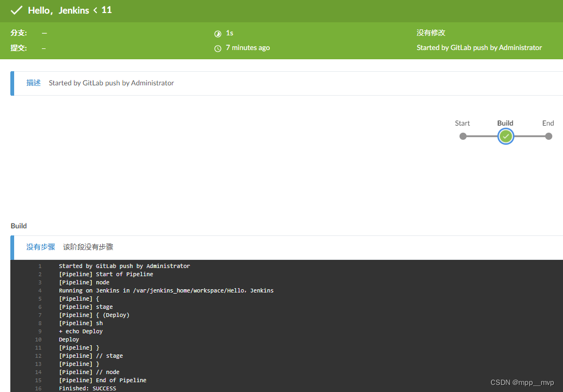Click log line number 9
The height and width of the screenshot is (392, 563).
tap(40, 332)
